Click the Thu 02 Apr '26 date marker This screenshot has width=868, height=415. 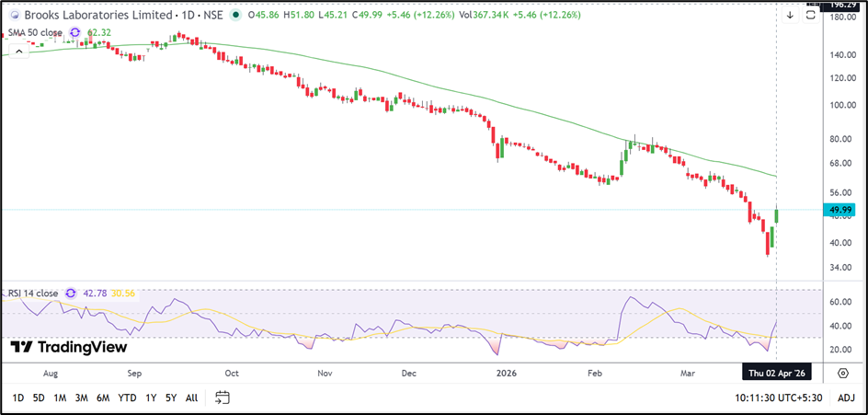tap(777, 373)
